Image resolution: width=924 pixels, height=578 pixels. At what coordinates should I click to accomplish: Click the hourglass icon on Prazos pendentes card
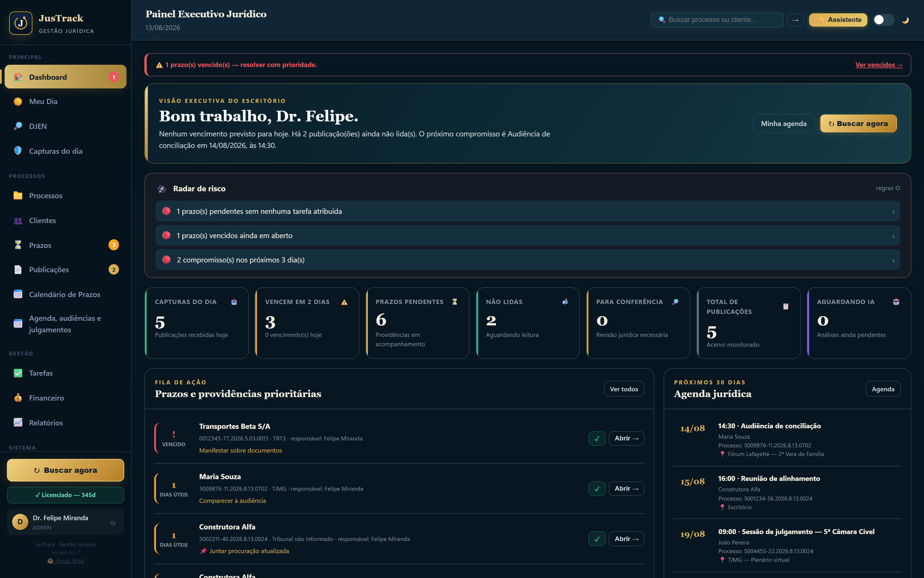click(455, 302)
